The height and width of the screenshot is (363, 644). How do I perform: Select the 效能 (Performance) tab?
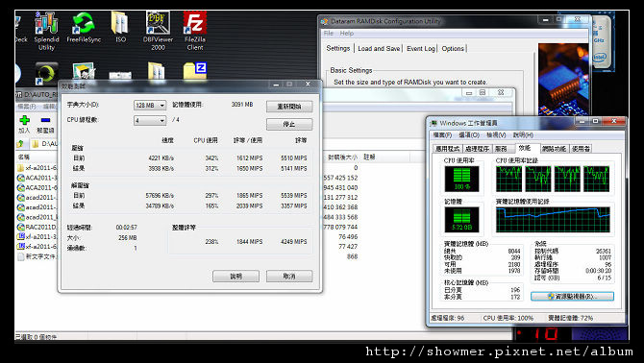[x=525, y=148]
